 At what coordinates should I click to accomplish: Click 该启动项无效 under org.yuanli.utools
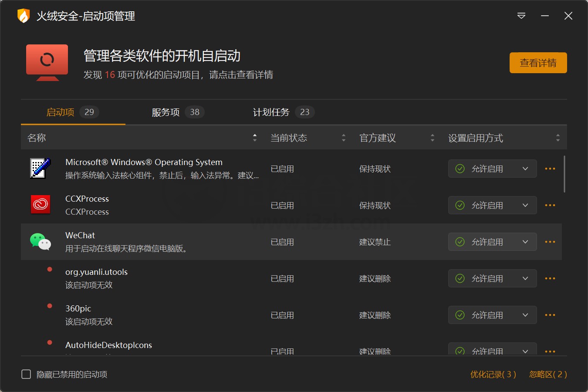(x=89, y=285)
